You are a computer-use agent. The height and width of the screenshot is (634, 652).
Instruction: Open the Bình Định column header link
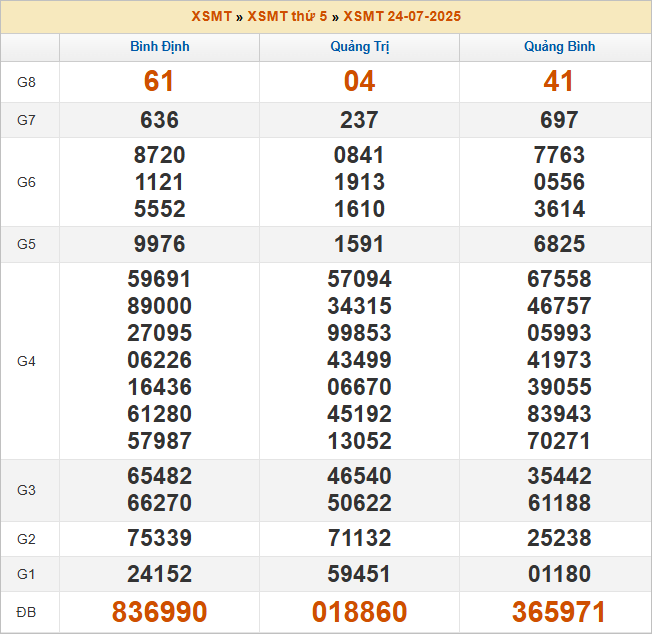160,47
